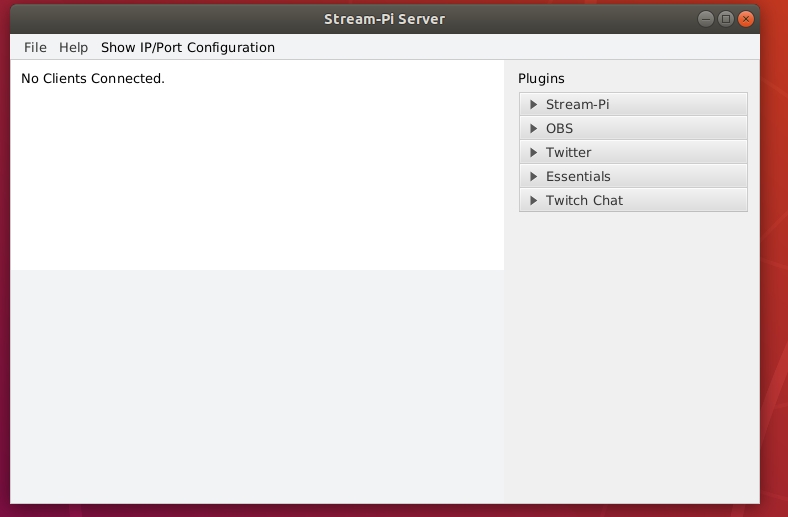Maximize the Stream-Pi Server window

click(x=726, y=19)
